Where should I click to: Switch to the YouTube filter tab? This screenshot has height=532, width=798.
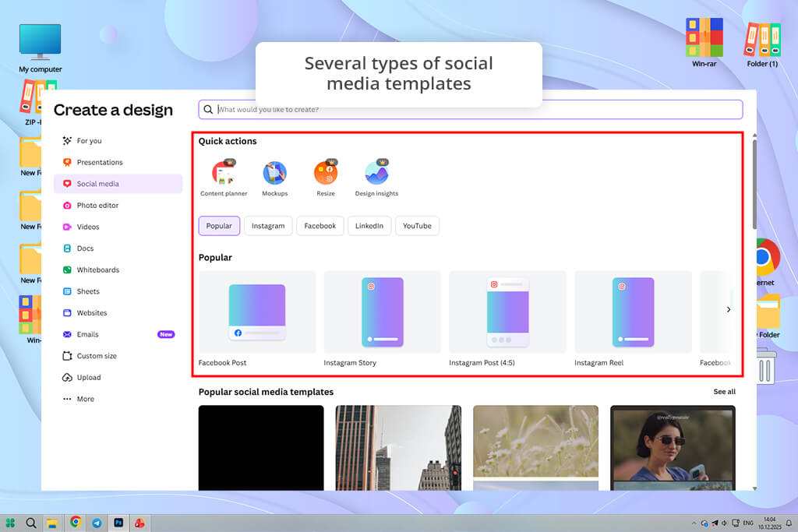click(x=417, y=226)
